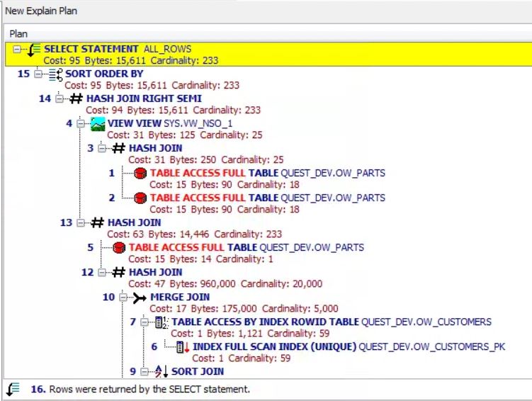Click hash icon of step 12 HASH JOIN

pos(118,272)
